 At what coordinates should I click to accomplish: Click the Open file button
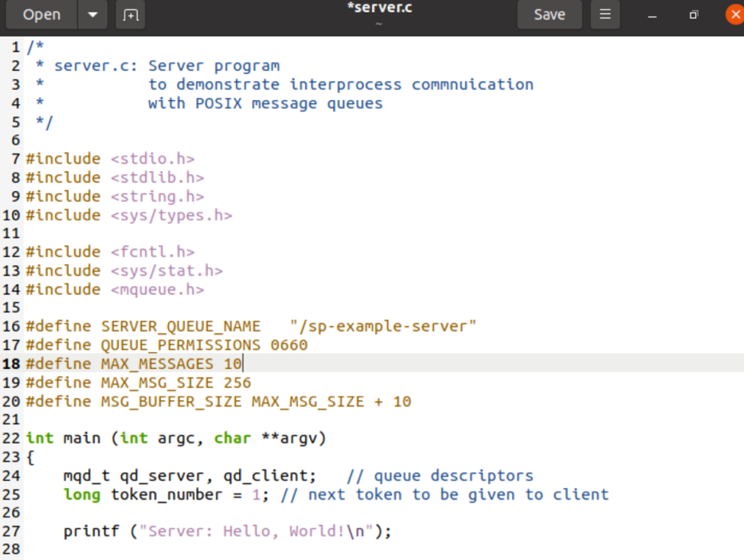[x=41, y=15]
